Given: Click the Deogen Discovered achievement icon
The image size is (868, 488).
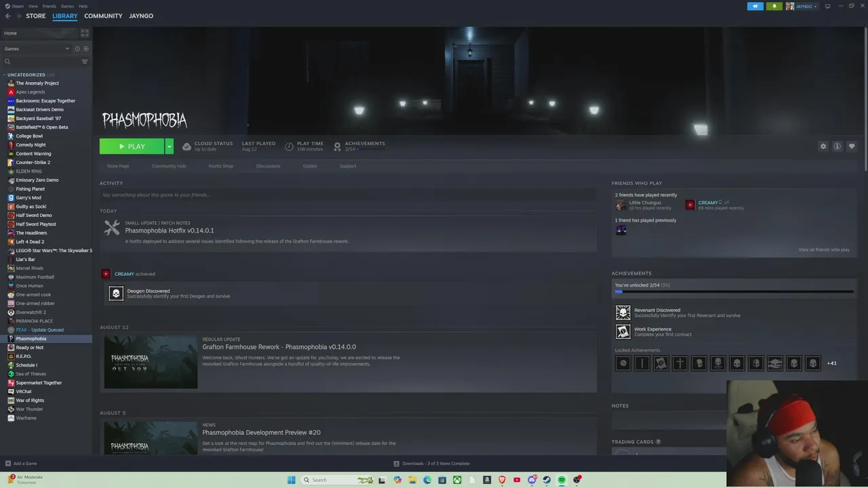Looking at the screenshot, I should pos(116,293).
